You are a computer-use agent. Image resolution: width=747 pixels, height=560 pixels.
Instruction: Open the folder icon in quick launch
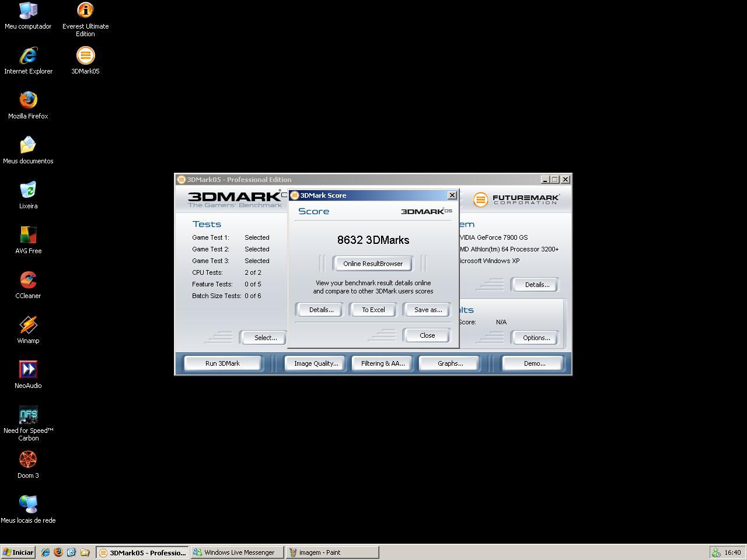point(85,552)
